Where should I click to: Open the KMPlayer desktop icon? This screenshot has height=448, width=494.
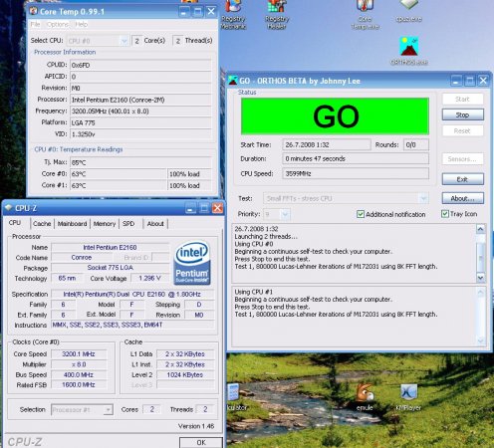[408, 397]
